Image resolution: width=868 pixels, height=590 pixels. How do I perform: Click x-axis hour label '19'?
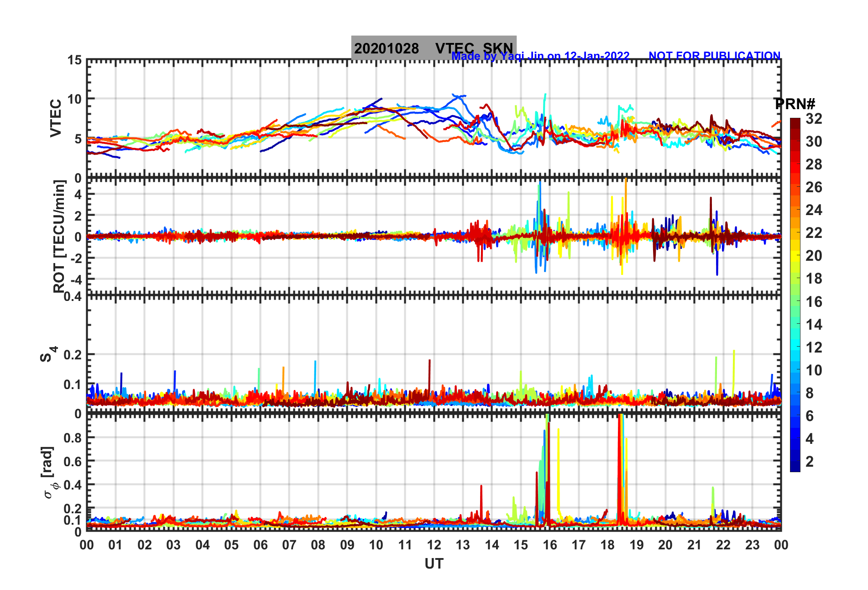click(x=637, y=545)
